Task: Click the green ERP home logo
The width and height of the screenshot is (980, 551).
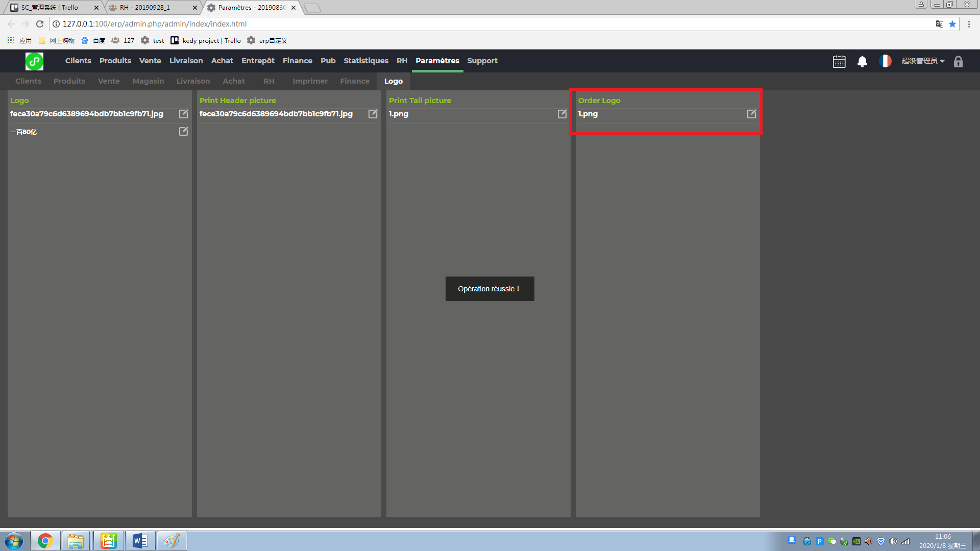Action: click(34, 61)
